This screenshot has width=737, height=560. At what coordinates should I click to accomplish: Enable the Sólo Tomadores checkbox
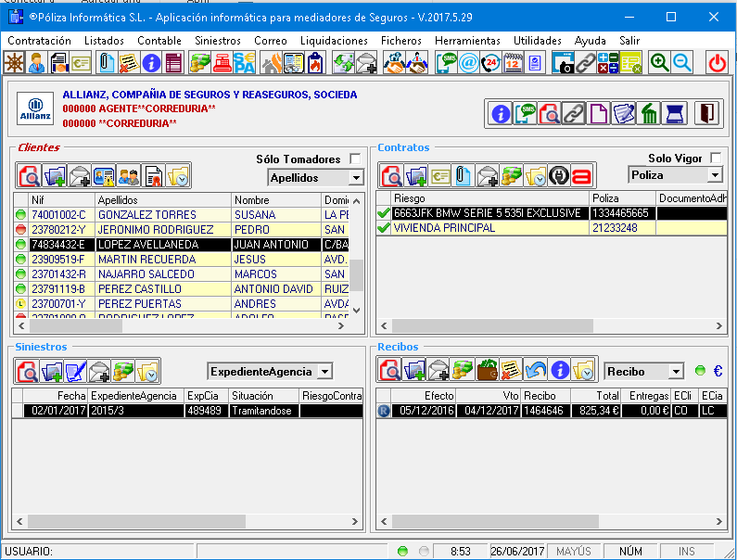coord(355,159)
